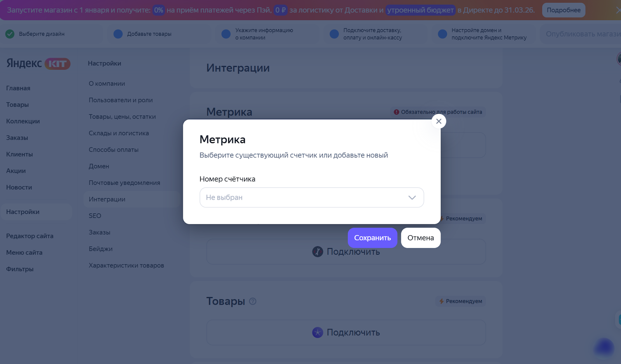
Task: Click the green checkmark next to Выберите дизайн
Action: click(x=10, y=34)
